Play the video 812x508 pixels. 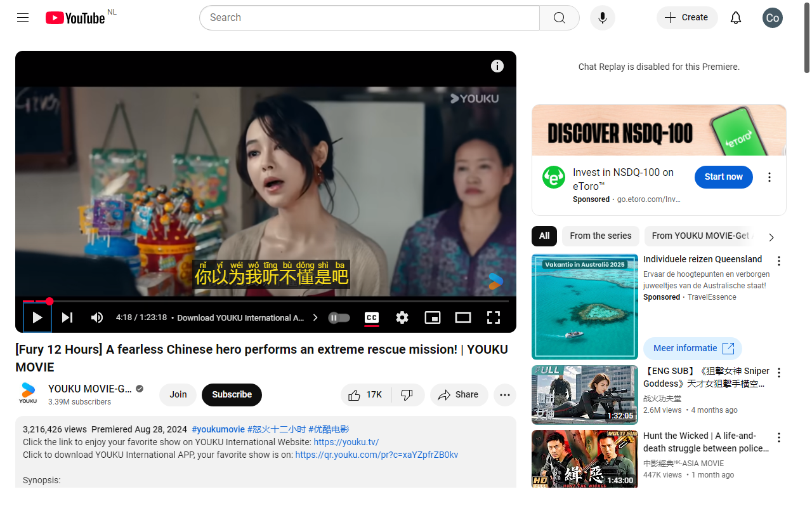point(37,317)
